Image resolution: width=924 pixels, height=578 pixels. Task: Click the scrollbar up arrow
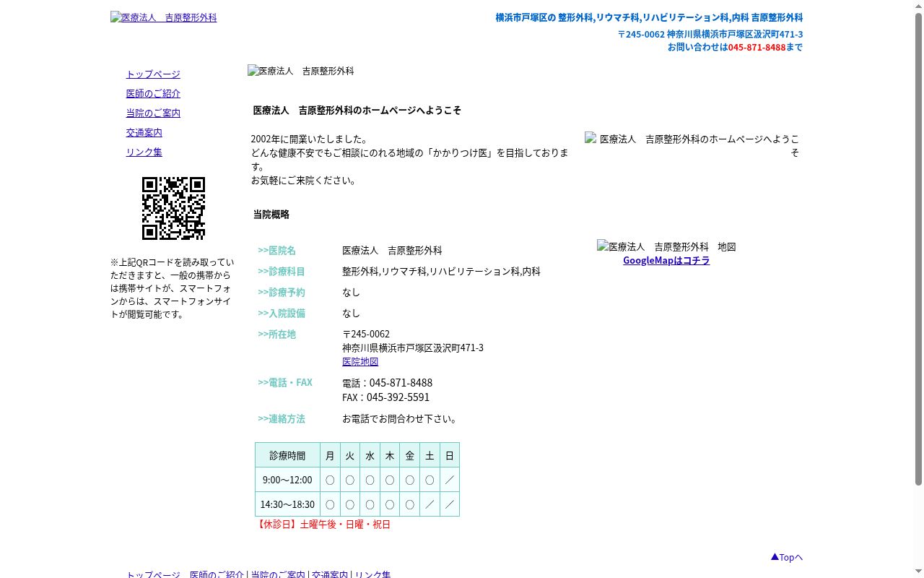tap(918, 5)
